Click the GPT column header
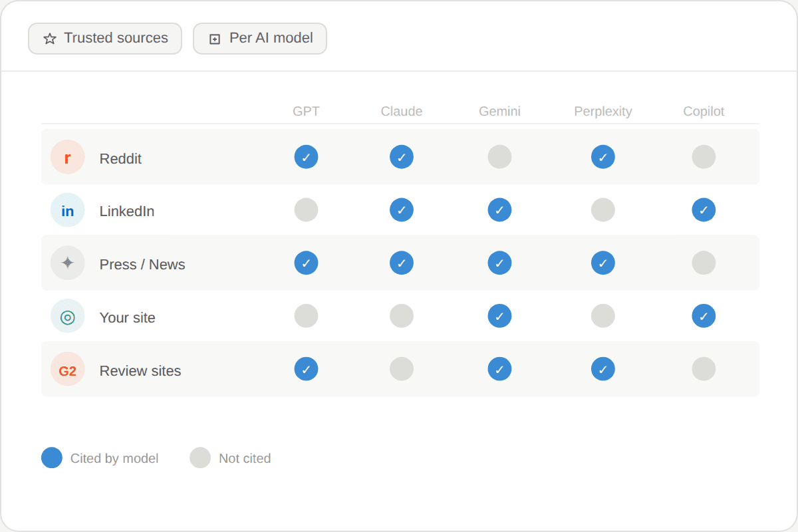Image resolution: width=798 pixels, height=532 pixels. [x=307, y=111]
